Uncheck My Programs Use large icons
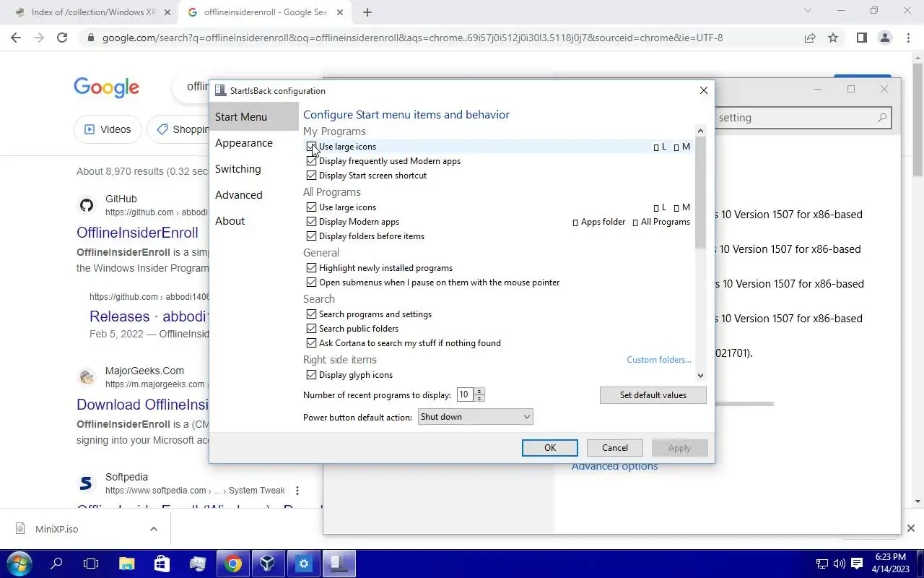Image resolution: width=924 pixels, height=578 pixels. 311,147
